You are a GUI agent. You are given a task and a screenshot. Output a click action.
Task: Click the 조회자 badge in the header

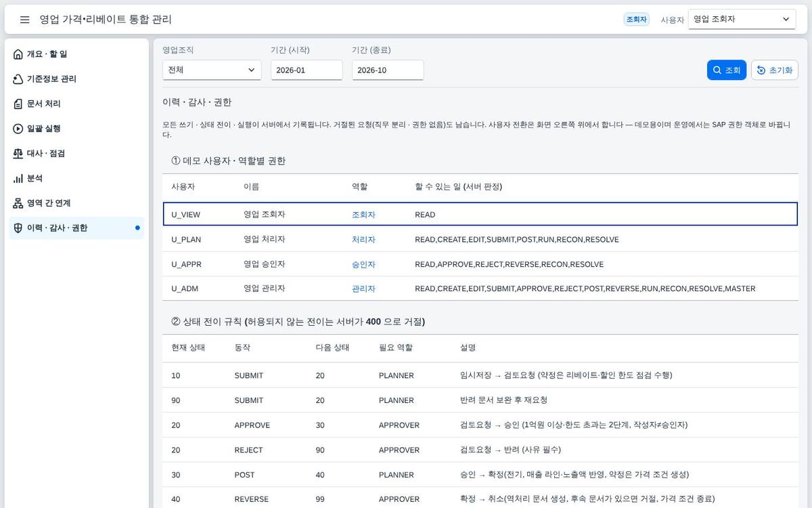(636, 20)
